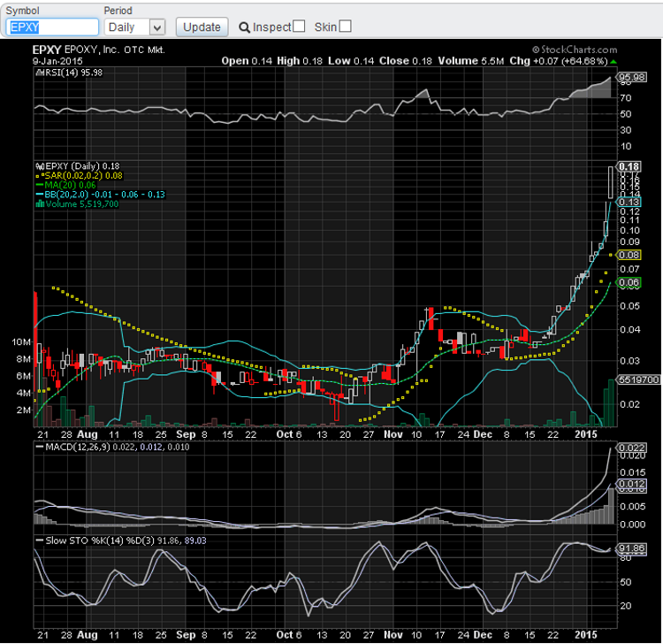Click the Update button
663x644 pixels.
click(202, 27)
